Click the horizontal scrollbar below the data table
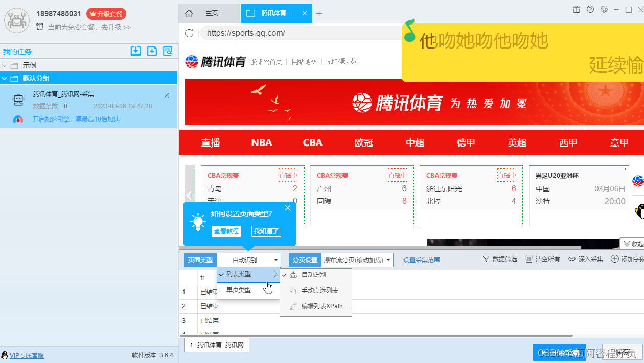Screen dimensions: 644x363 click(376, 336)
